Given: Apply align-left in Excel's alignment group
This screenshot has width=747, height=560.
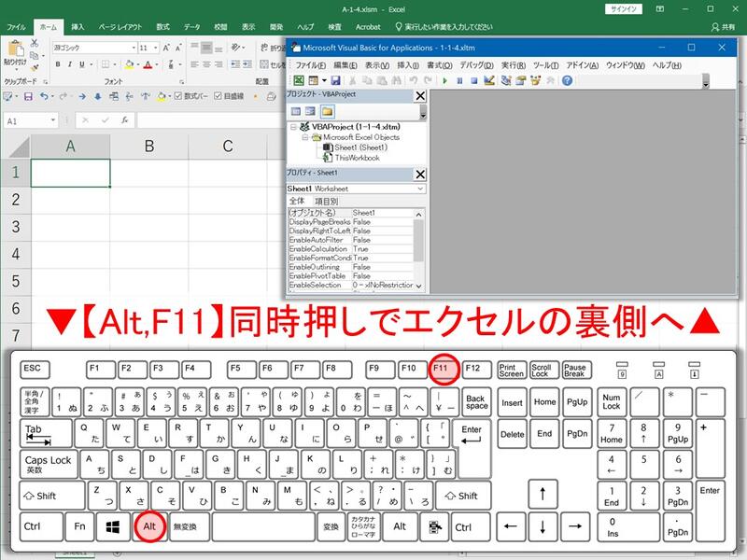Looking at the screenshot, I should [x=194, y=64].
